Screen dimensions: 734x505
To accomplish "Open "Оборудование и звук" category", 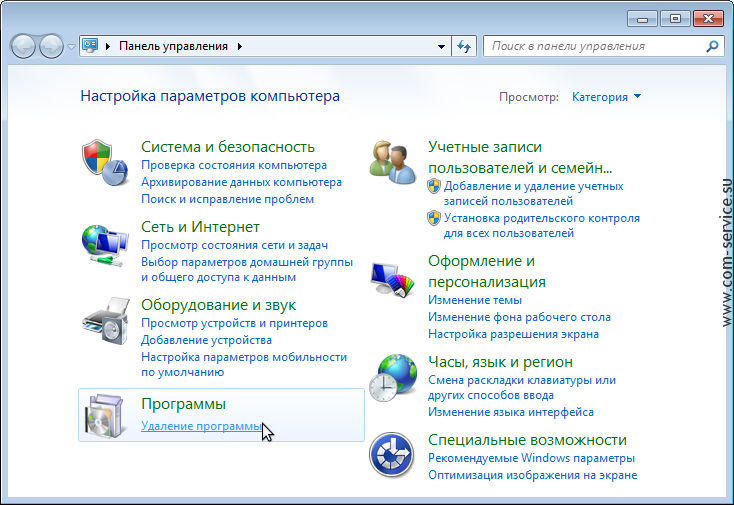I will (219, 305).
